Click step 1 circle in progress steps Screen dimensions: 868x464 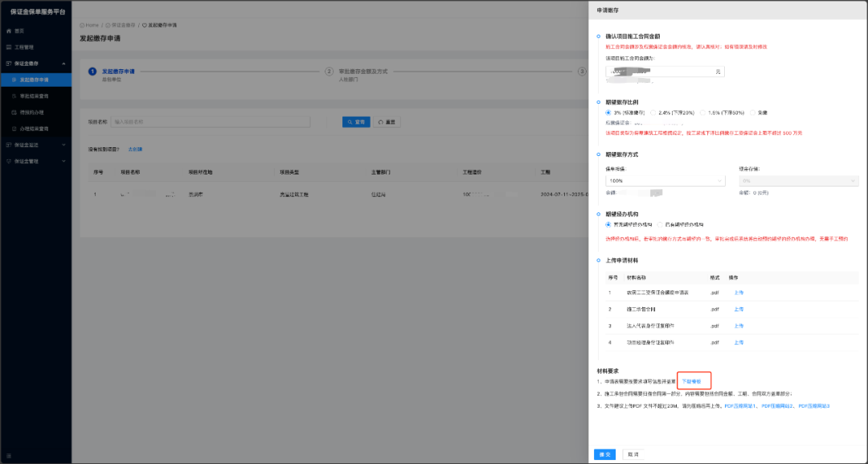point(92,72)
